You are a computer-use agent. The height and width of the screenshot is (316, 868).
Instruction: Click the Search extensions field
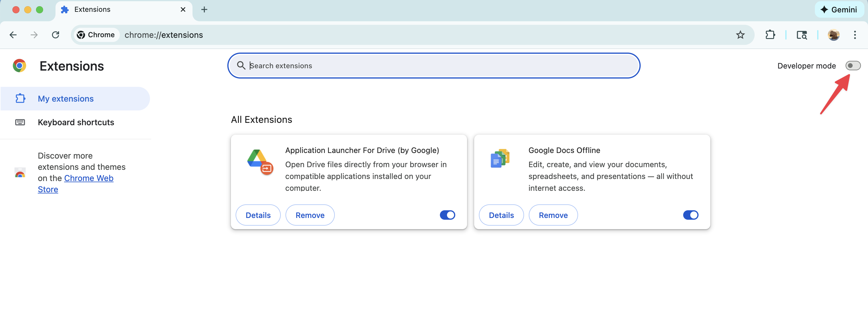tap(433, 66)
